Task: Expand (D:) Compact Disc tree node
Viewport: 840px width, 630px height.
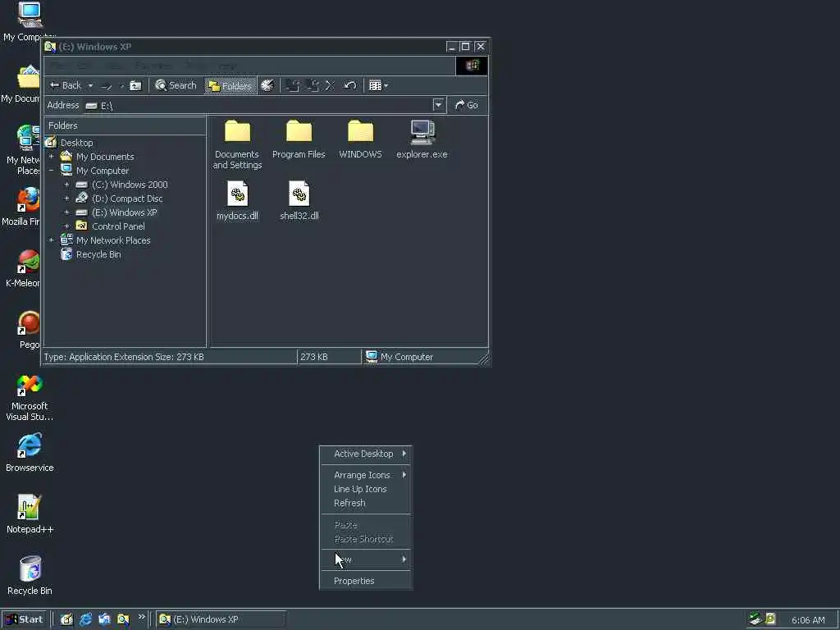Action: (x=67, y=199)
